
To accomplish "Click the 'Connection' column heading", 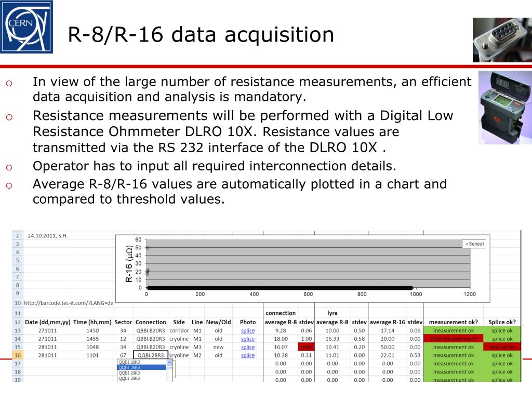I will pyautogui.click(x=151, y=322).
